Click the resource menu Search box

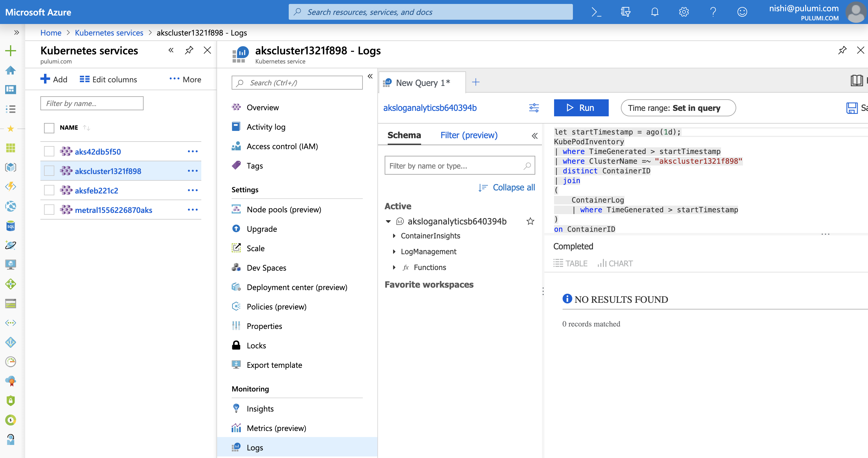tap(297, 83)
